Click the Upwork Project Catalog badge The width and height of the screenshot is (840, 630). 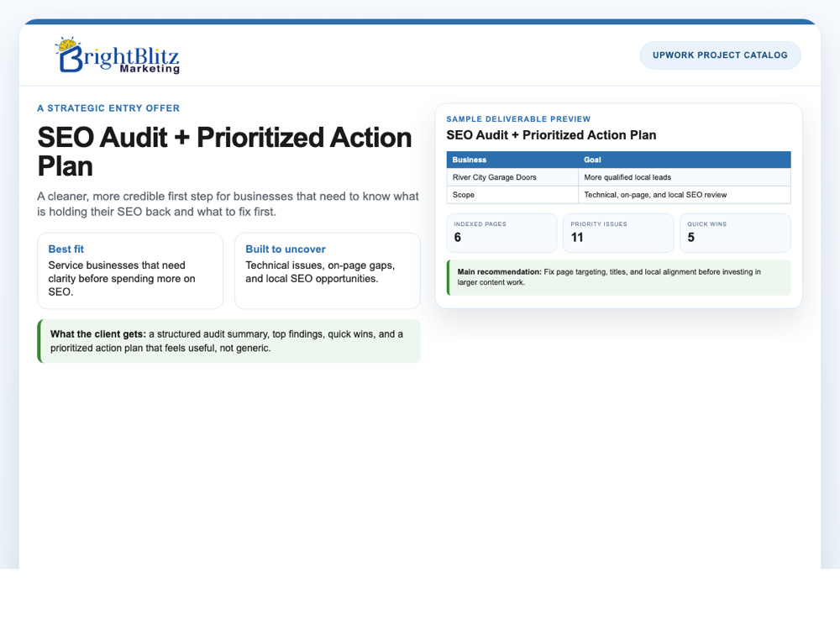point(720,55)
